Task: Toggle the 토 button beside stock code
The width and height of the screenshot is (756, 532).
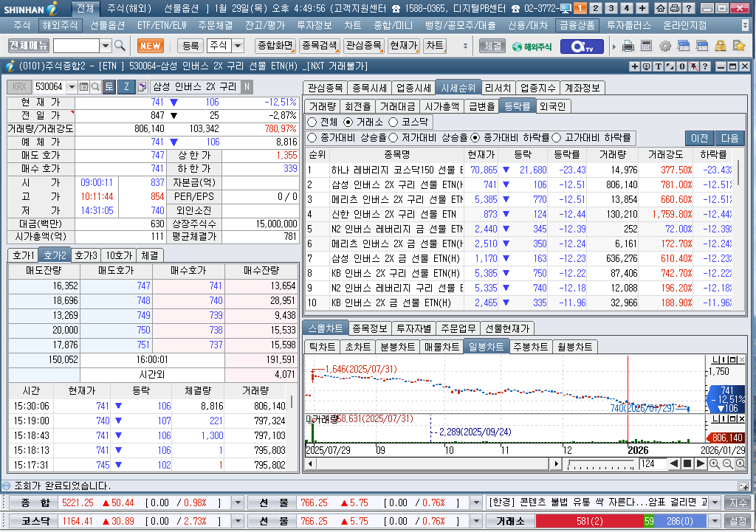Action: (x=109, y=87)
